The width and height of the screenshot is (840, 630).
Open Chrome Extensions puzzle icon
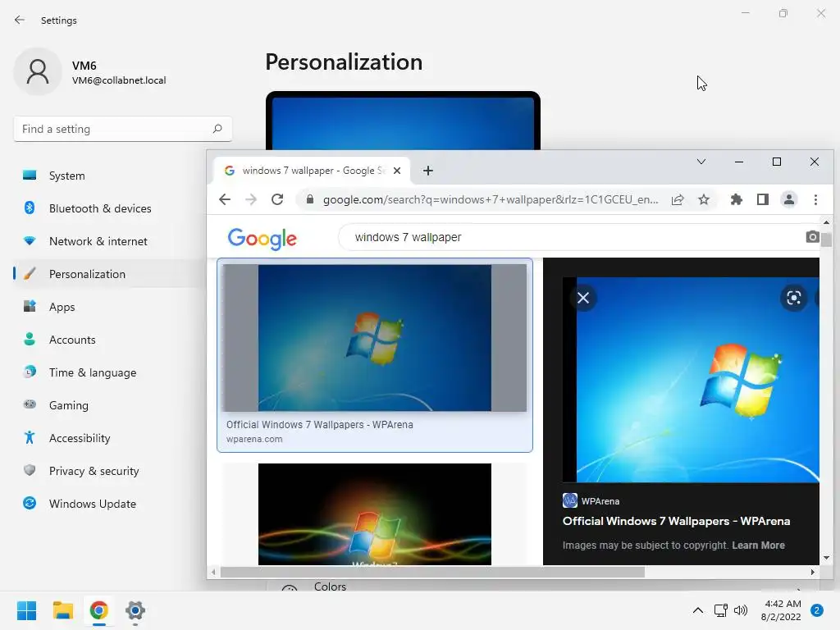tap(737, 200)
